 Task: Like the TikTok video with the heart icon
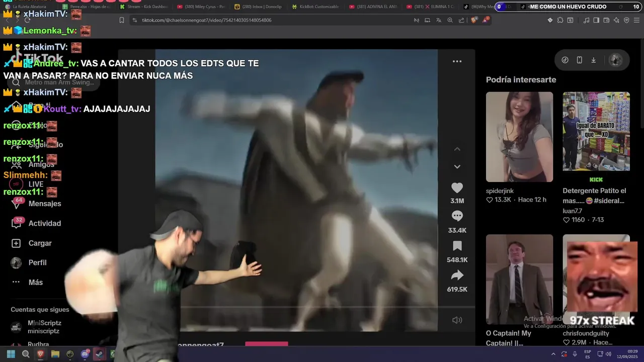[457, 188]
